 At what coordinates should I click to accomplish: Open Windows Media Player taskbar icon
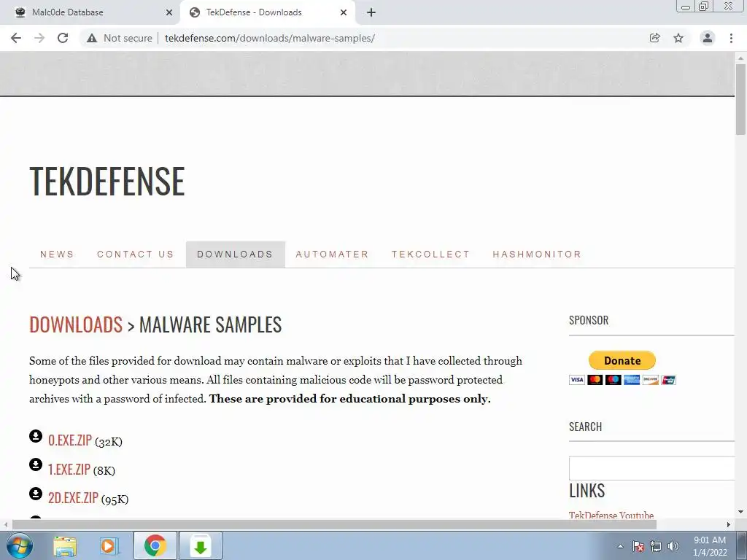(109, 545)
